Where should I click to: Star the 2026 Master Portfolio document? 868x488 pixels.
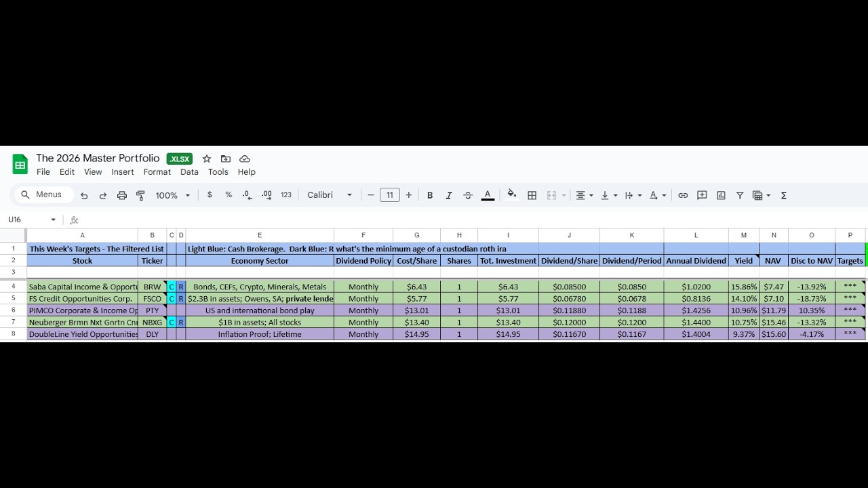(x=207, y=159)
